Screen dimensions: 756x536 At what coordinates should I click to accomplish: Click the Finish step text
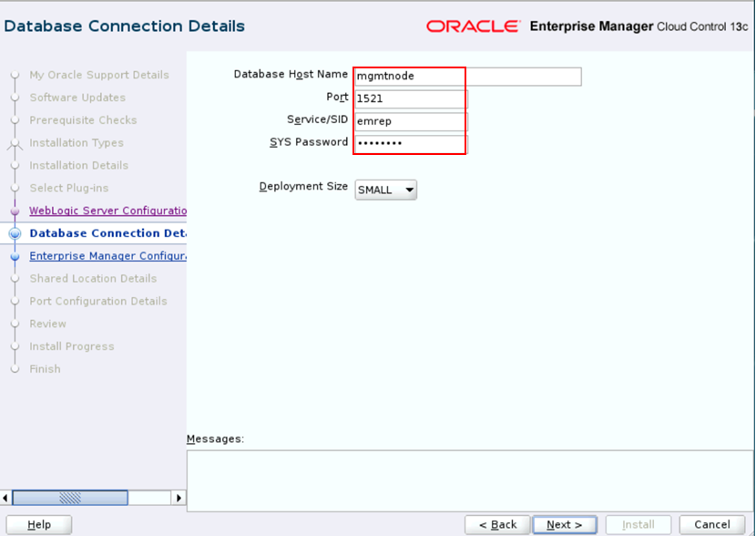(45, 369)
